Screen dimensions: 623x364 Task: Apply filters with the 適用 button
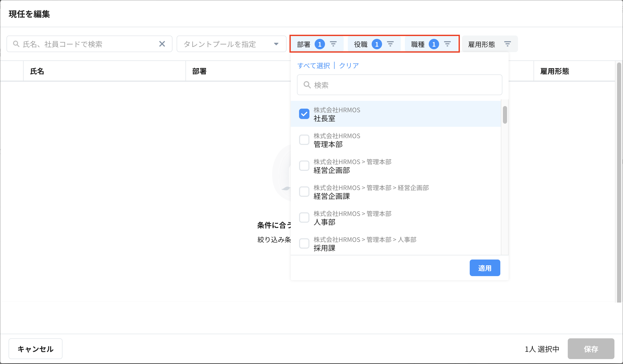pos(485,268)
